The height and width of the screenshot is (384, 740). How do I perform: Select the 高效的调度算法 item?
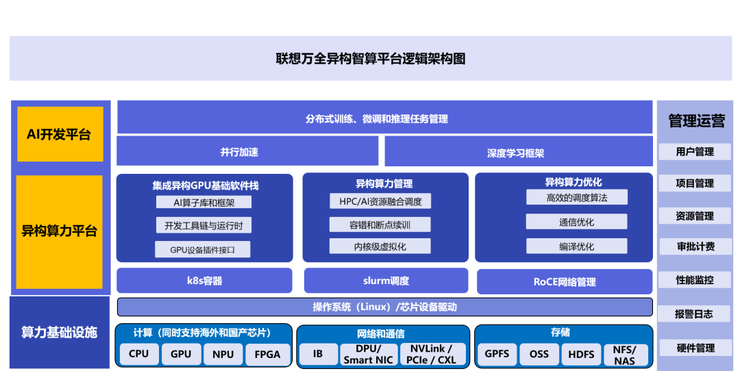[x=577, y=197]
